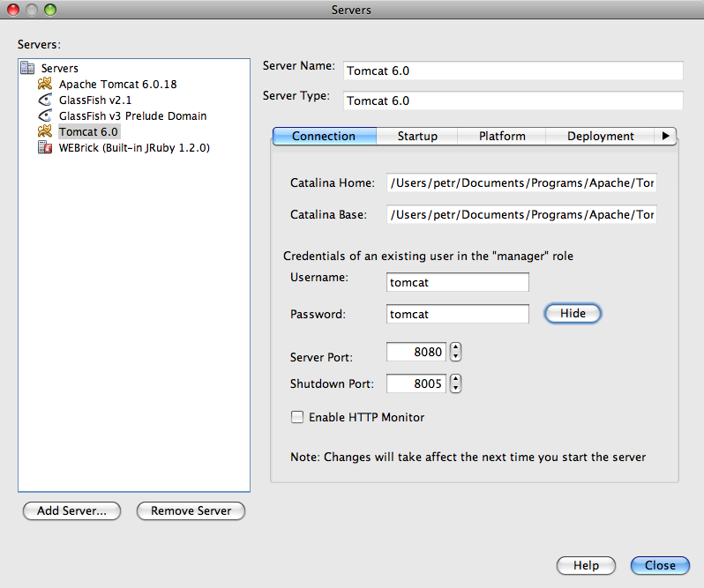The width and height of the screenshot is (704, 588).
Task: Click the Servers root tree label
Action: (59, 68)
